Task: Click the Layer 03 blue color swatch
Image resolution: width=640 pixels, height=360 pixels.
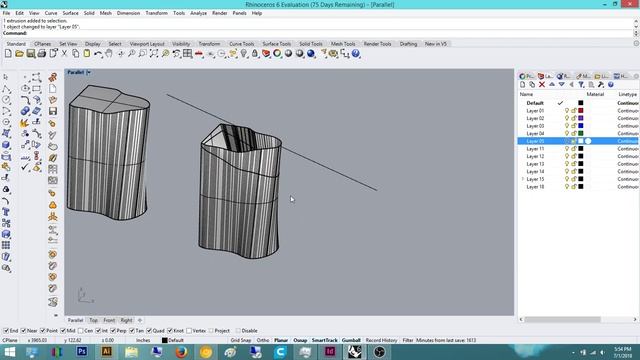Action: click(580, 126)
